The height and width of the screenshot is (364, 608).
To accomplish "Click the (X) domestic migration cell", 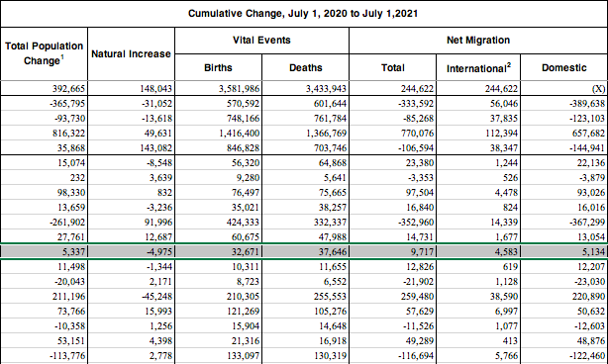I will [564, 89].
